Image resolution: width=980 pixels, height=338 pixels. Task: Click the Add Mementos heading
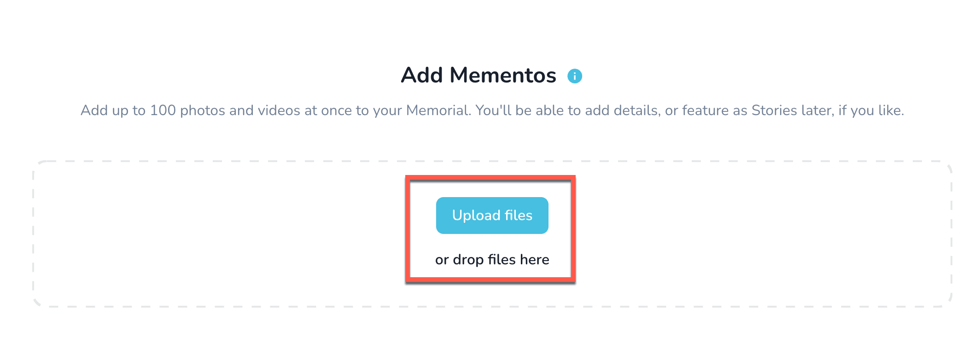point(478,75)
